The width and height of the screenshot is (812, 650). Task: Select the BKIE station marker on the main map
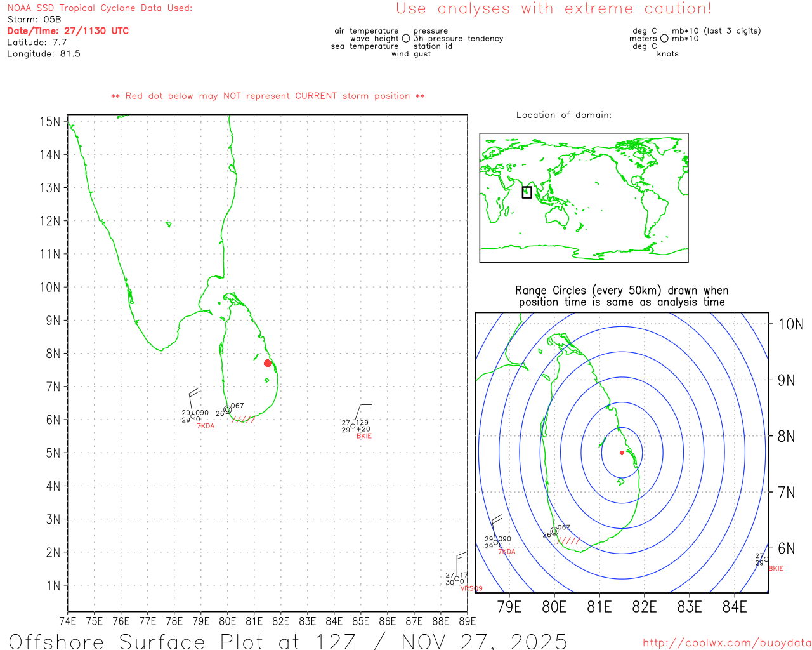click(353, 427)
